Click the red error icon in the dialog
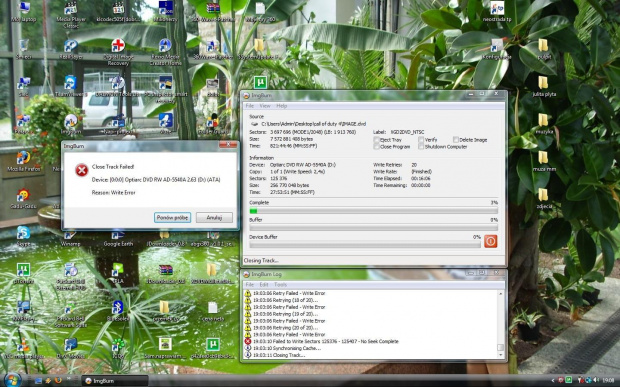The image size is (620, 387). [x=81, y=170]
